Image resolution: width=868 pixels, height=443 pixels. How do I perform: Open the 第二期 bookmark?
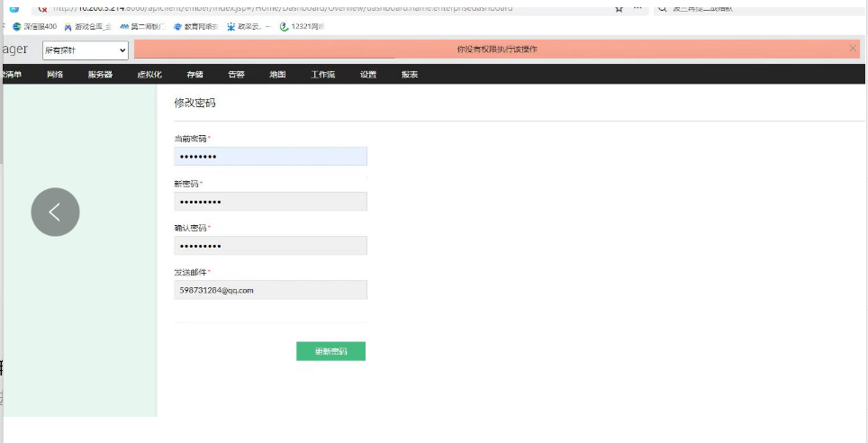[143, 26]
